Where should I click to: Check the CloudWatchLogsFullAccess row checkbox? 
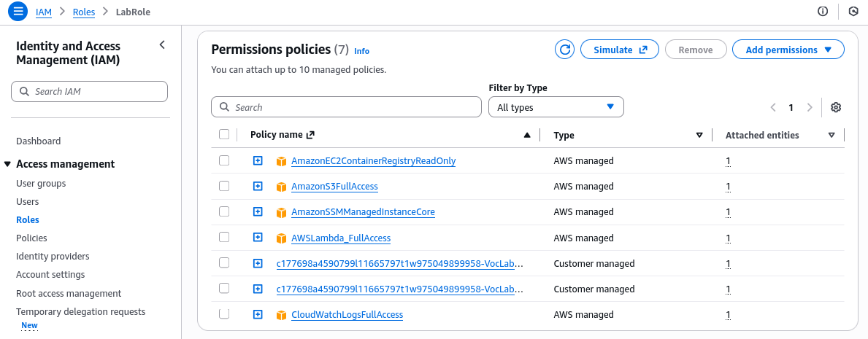pos(224,313)
